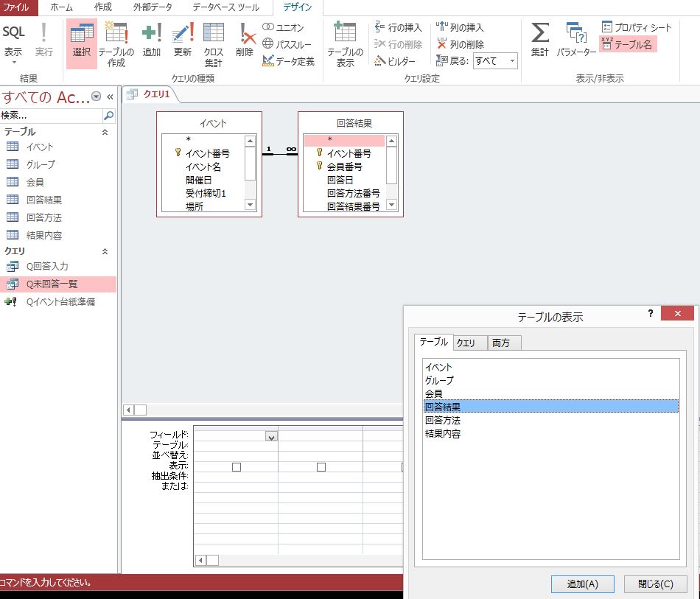
Task: Check the first 表示 checkbox in grid
Action: tap(235, 466)
